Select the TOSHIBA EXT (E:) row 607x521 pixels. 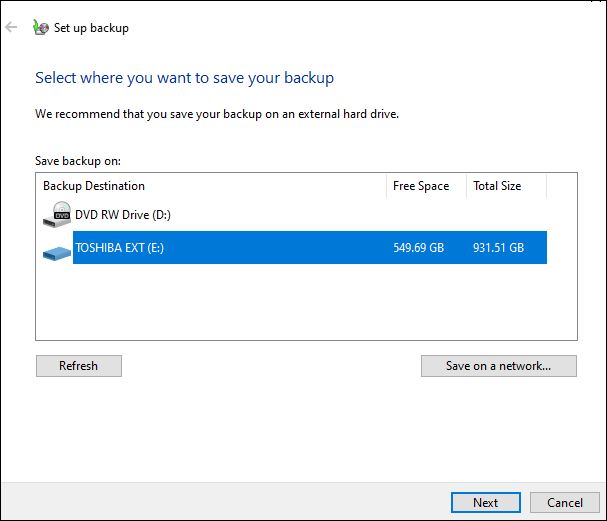coord(310,247)
